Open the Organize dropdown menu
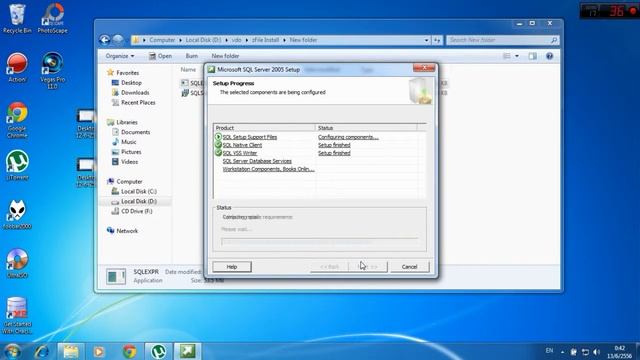 coord(120,56)
